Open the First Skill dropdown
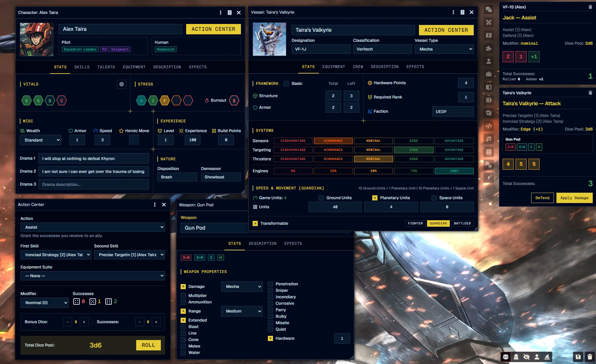Viewport: 596px width, 364px height. click(56, 255)
